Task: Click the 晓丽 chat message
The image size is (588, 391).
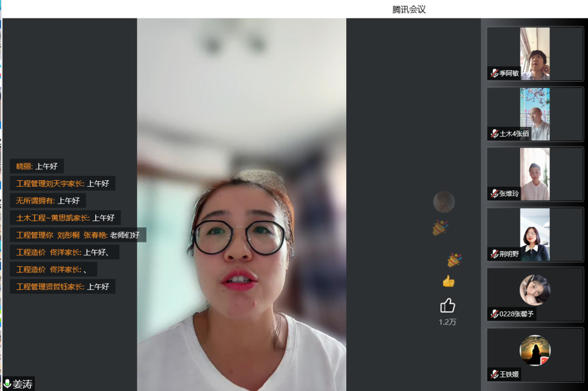Action: coord(36,166)
